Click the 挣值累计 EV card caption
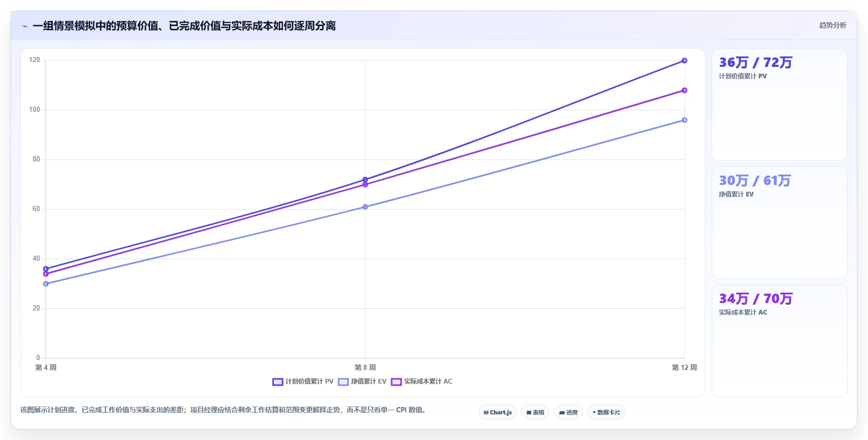868x440 pixels. click(736, 194)
